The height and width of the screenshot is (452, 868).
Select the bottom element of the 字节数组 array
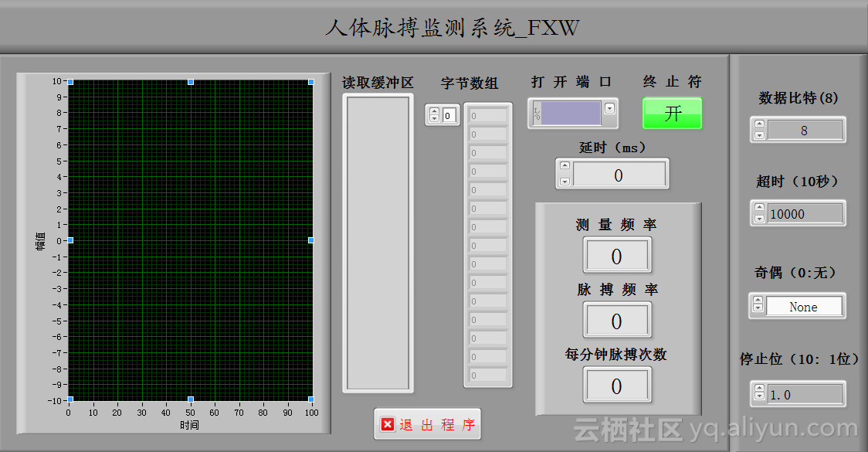tap(488, 375)
